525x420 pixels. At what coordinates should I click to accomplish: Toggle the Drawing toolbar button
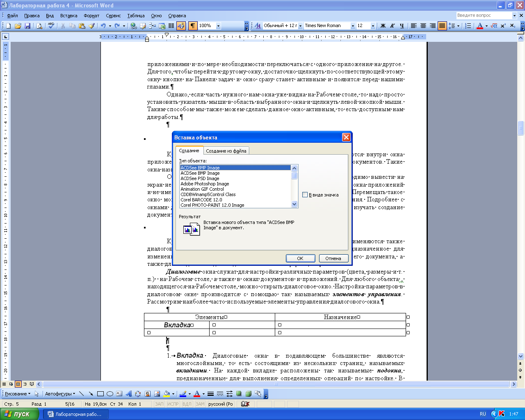(181, 26)
